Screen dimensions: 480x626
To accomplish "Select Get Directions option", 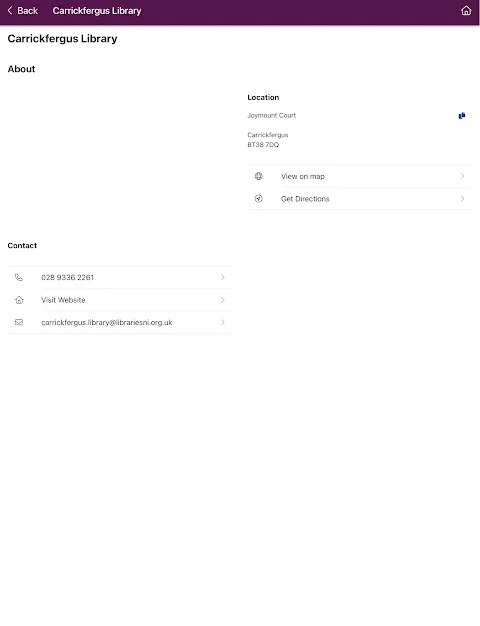I will [x=359, y=198].
